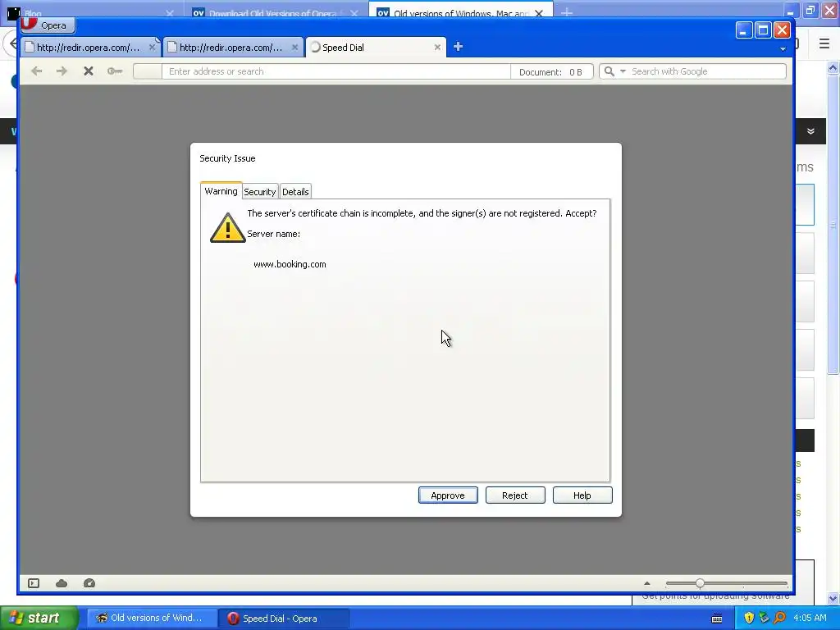Select background tab Download Old Versions of Opera
Image resolution: width=840 pixels, height=630 pixels.
tap(276, 11)
